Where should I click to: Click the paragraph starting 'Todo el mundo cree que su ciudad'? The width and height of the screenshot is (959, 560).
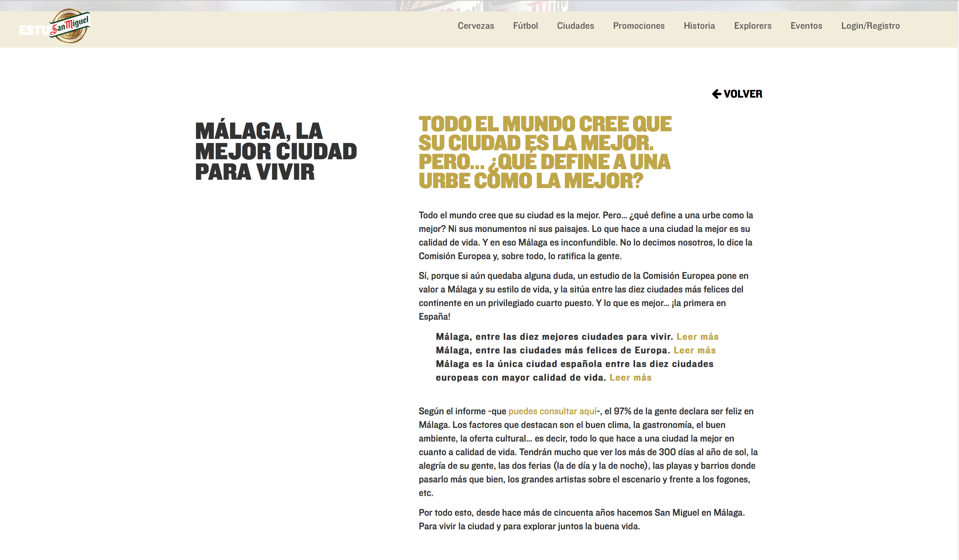(x=586, y=236)
